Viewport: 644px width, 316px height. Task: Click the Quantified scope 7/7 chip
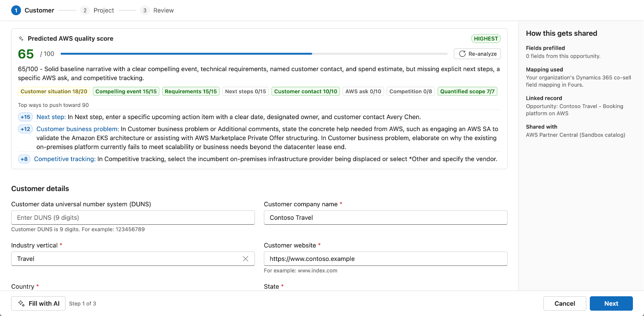(x=467, y=92)
